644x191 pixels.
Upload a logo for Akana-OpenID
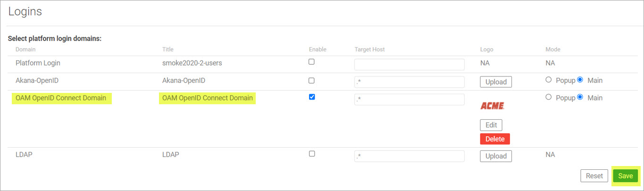pyautogui.click(x=496, y=82)
